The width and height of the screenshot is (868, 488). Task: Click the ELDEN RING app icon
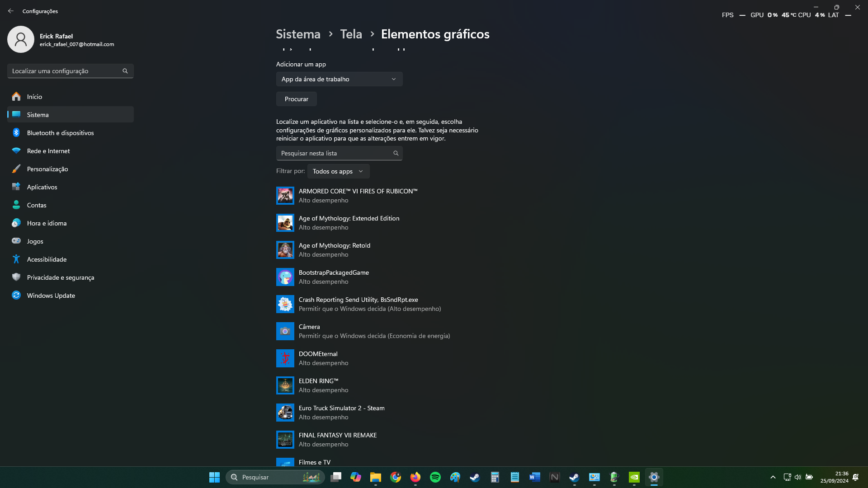point(285,385)
